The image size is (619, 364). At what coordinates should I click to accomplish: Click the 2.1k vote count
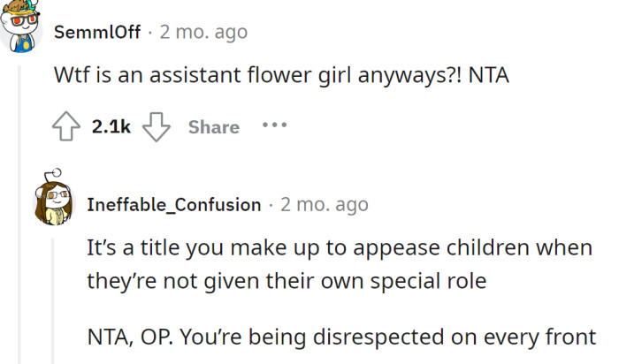pos(111,127)
